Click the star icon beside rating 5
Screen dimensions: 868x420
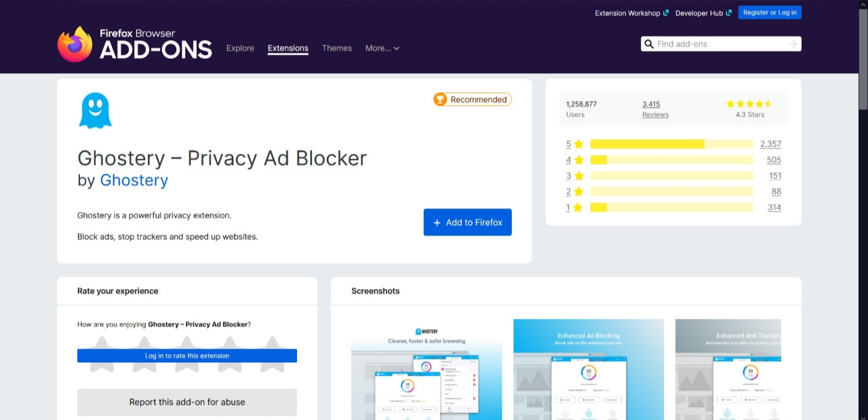point(578,144)
